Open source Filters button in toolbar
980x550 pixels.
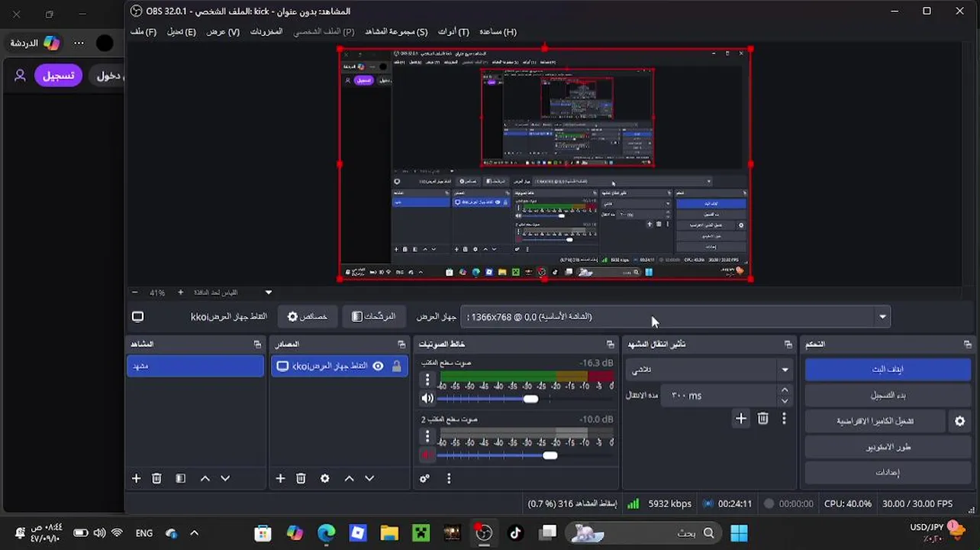pos(373,316)
